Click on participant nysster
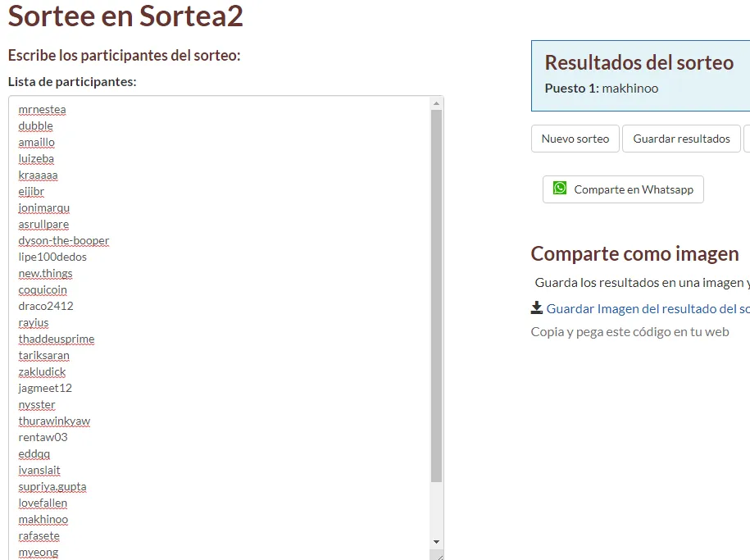750x560 pixels. coord(37,404)
